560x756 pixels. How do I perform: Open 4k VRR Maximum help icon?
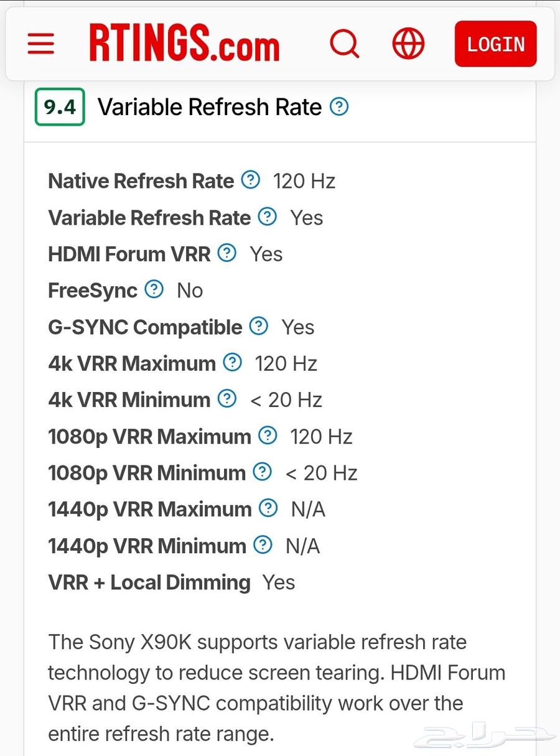[232, 362]
